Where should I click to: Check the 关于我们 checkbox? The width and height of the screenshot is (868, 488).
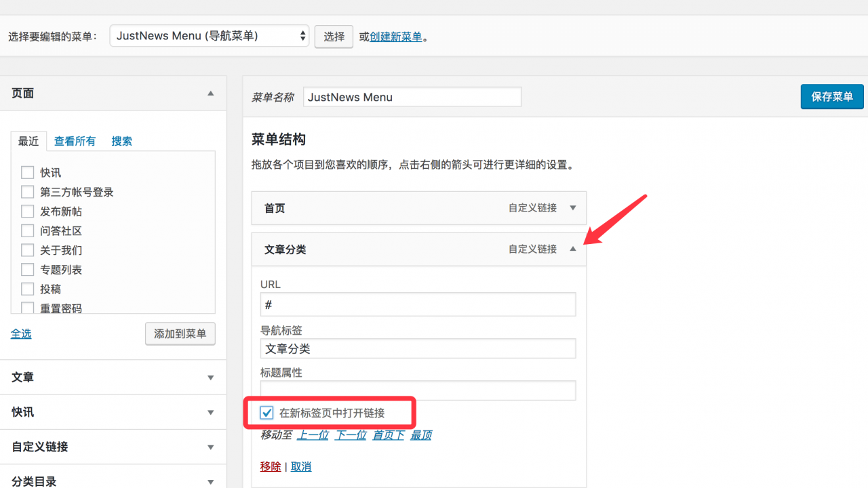28,250
